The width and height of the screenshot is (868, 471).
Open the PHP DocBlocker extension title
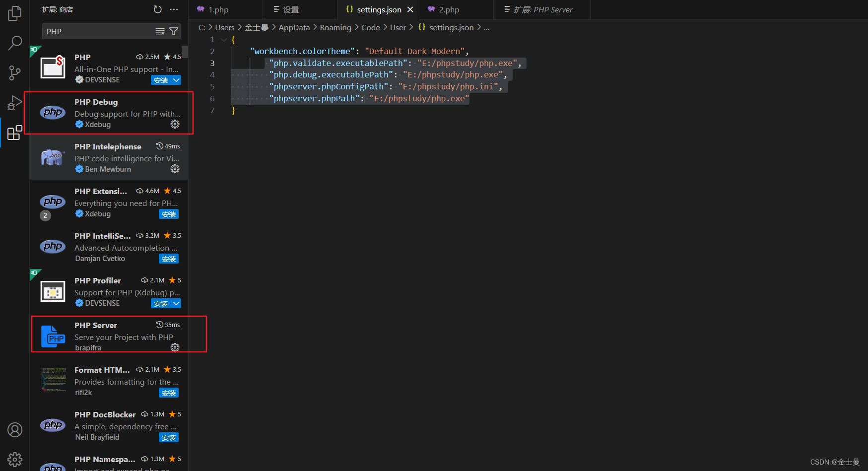105,414
